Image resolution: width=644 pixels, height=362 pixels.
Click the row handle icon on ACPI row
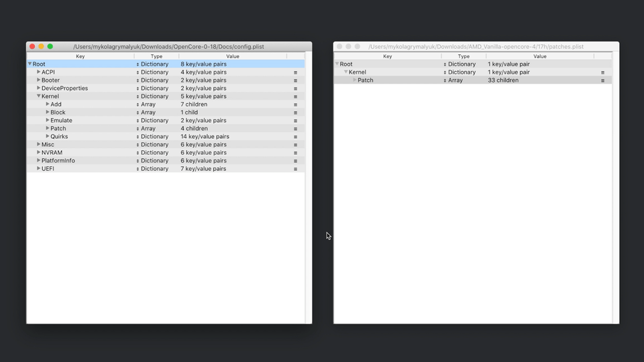(295, 72)
